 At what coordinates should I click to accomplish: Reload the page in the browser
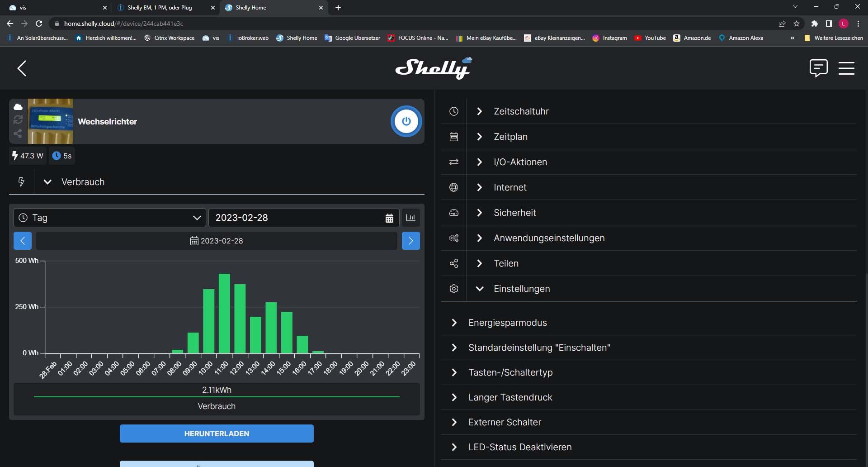tap(39, 24)
